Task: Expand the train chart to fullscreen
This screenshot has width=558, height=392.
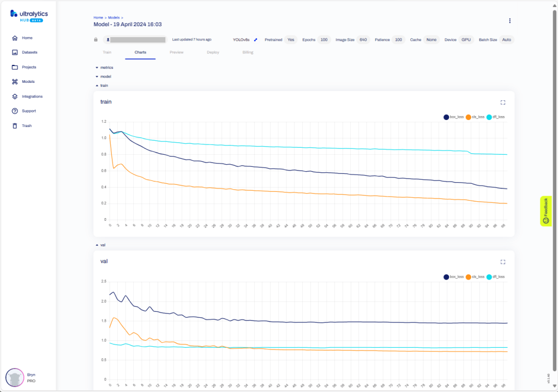Action: (x=503, y=102)
